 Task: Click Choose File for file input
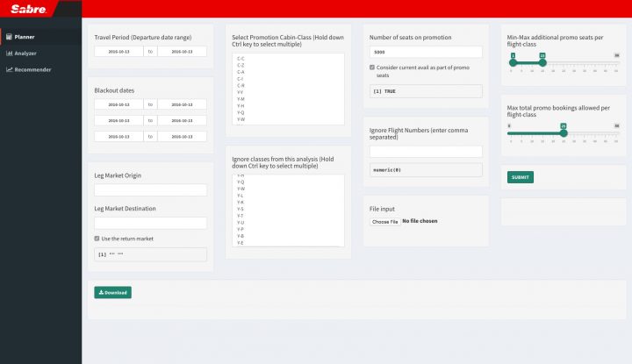(x=384, y=222)
